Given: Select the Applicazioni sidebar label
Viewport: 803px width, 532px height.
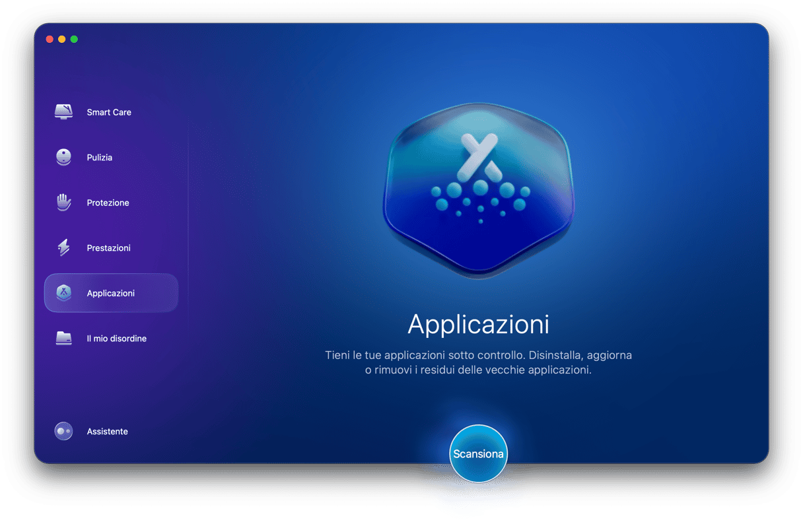Looking at the screenshot, I should pos(111,293).
